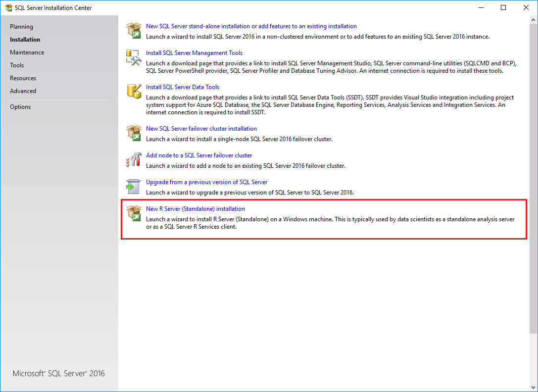Image resolution: width=538 pixels, height=392 pixels.
Task: Launch New SQL Server failover cluster installation
Action: pyautogui.click(x=201, y=128)
